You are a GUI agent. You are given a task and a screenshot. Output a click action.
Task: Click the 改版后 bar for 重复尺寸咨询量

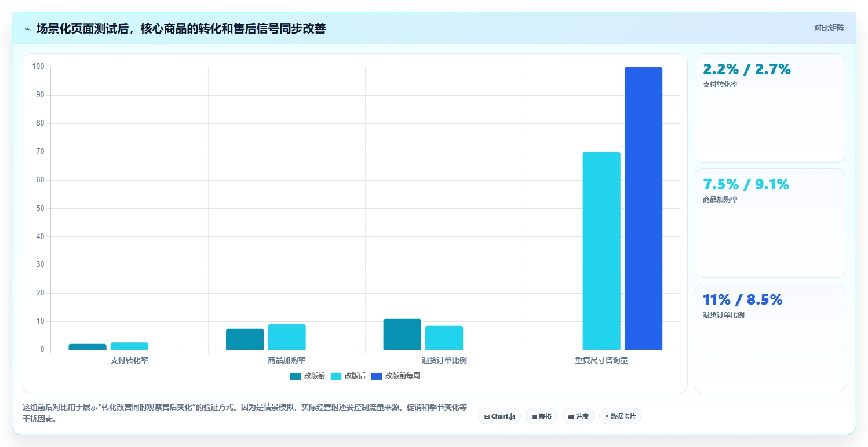click(x=601, y=251)
